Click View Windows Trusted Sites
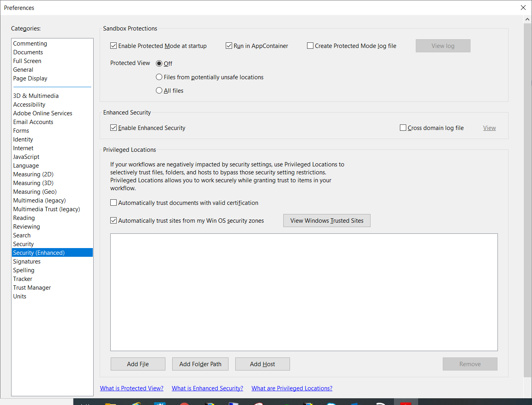The image size is (532, 405). 326,220
